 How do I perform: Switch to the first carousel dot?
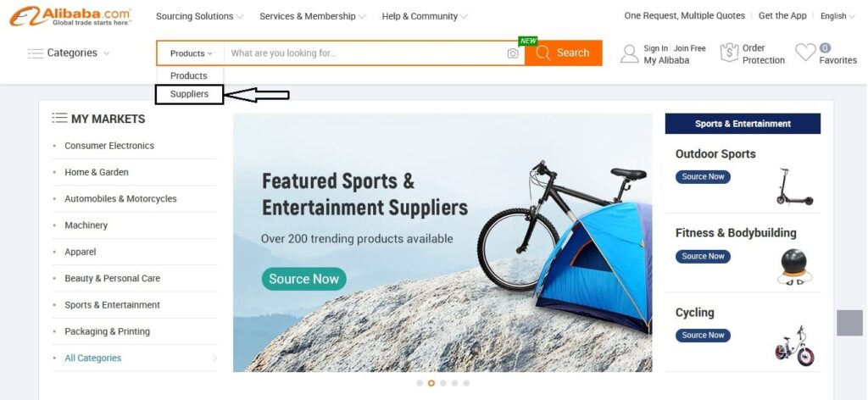point(420,383)
